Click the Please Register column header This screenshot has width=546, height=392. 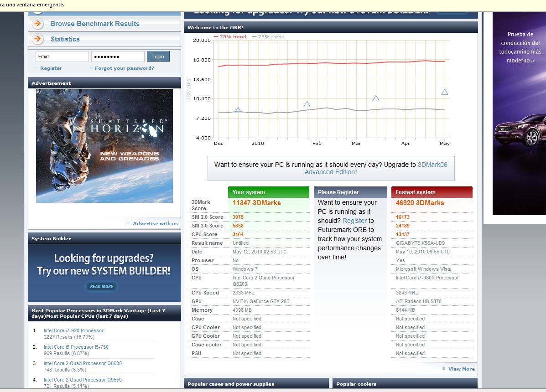350,192
